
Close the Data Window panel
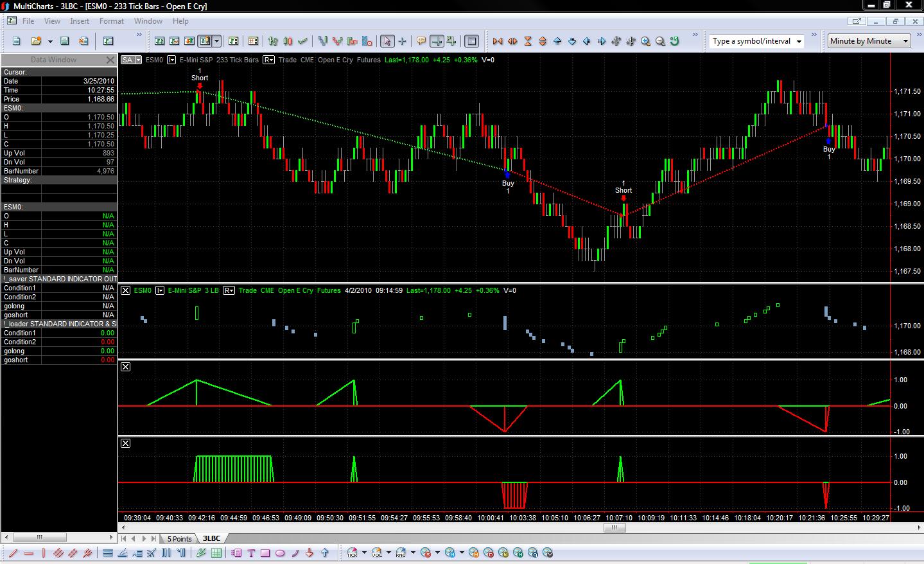click(110, 60)
